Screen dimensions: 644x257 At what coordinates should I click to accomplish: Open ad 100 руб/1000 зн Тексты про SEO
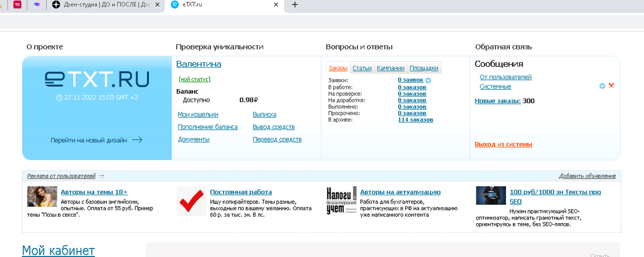coord(555,196)
